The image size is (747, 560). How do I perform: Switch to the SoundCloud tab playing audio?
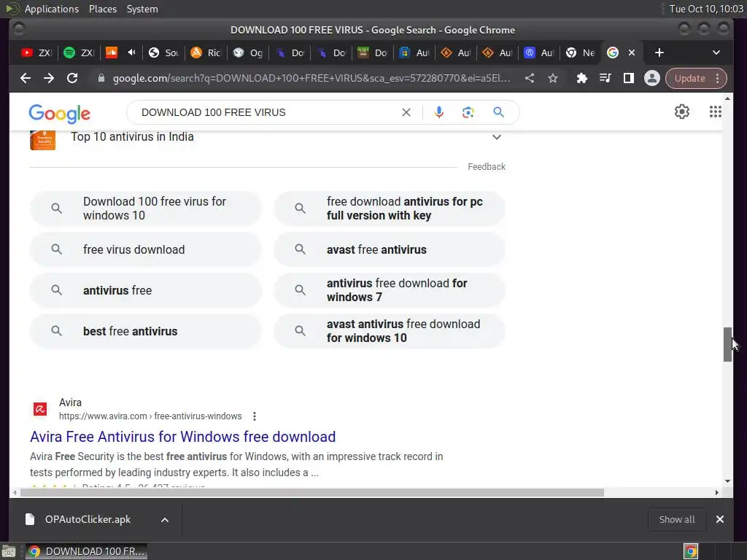pyautogui.click(x=120, y=52)
